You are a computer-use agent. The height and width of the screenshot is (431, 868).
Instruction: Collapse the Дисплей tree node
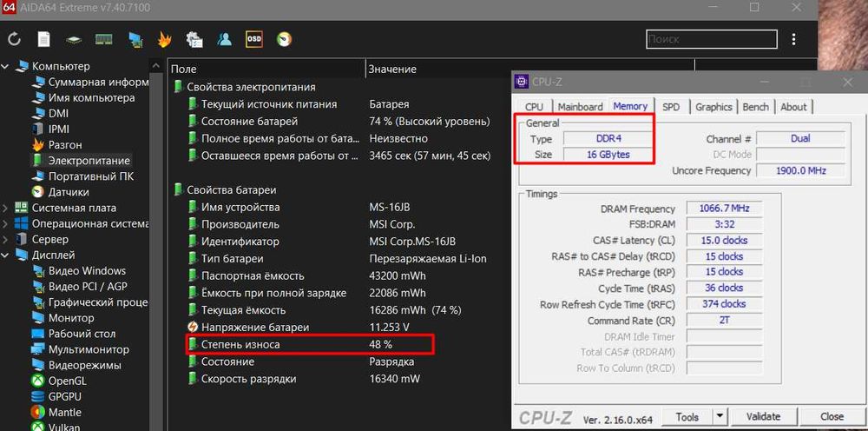pos(5,255)
